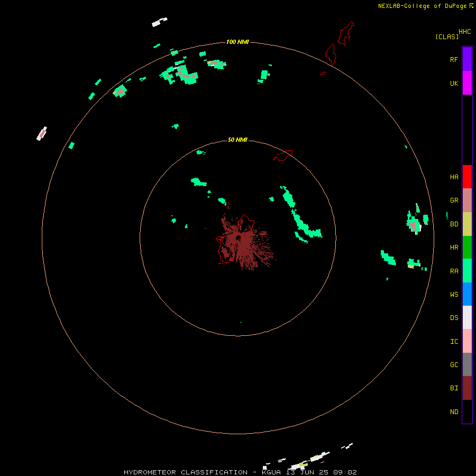This screenshot has width=476, height=476.
Task: Click the WS legend label
Action: pos(454,294)
